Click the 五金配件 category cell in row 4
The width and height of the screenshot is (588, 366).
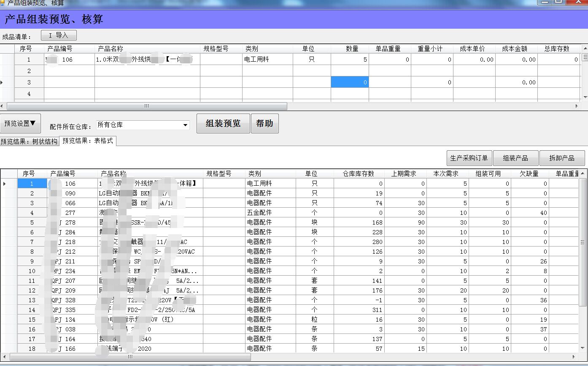tap(270, 213)
